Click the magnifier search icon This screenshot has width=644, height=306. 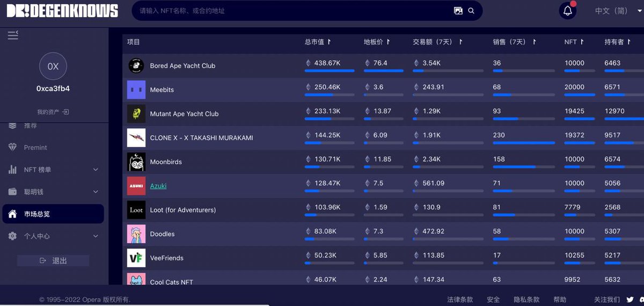click(x=471, y=11)
